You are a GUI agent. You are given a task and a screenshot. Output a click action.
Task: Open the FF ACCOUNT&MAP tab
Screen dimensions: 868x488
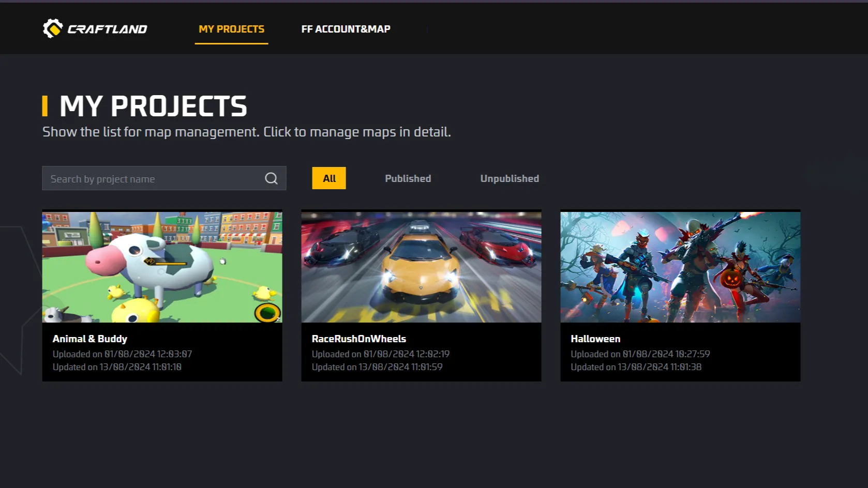tap(346, 29)
